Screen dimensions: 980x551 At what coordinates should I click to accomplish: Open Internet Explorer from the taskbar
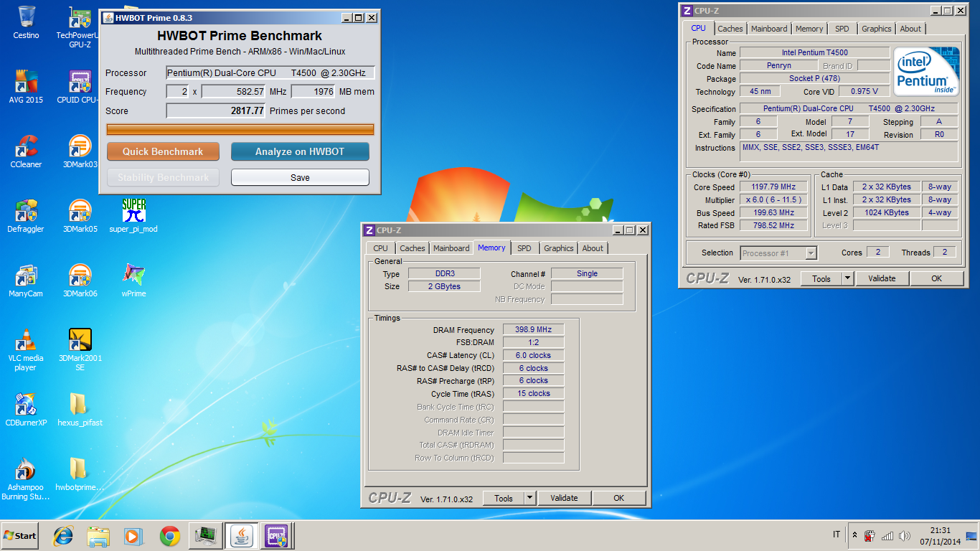click(x=64, y=536)
